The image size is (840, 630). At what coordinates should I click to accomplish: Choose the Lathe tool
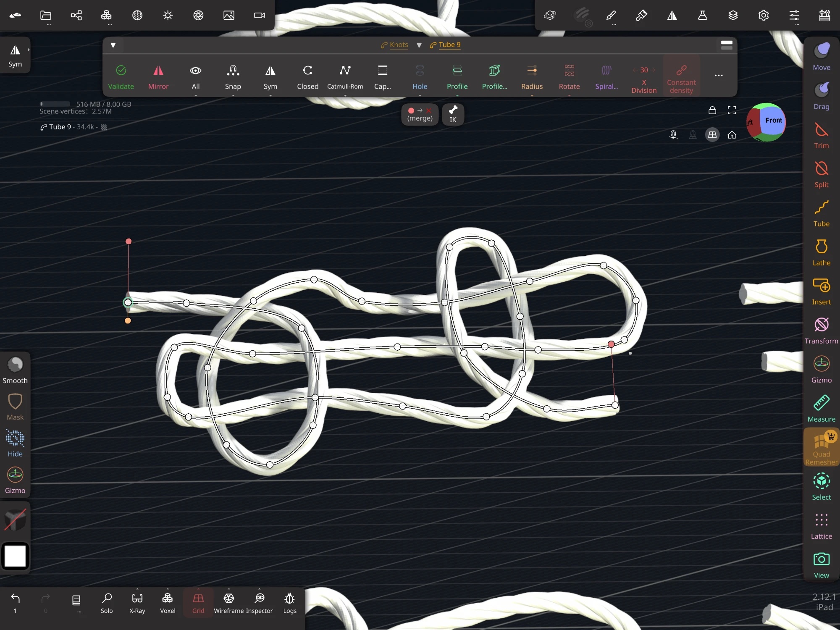tap(821, 252)
